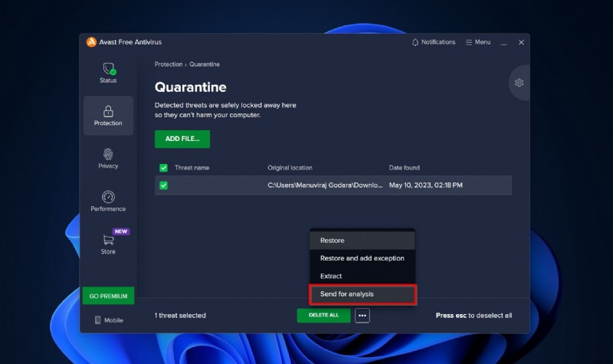
Task: Click the '1 threat selected' status text
Action: [x=180, y=316]
